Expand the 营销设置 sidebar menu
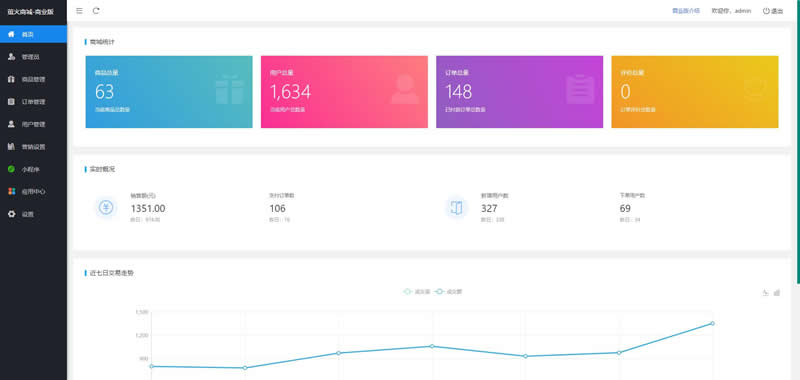The image size is (800, 380). pos(33,146)
